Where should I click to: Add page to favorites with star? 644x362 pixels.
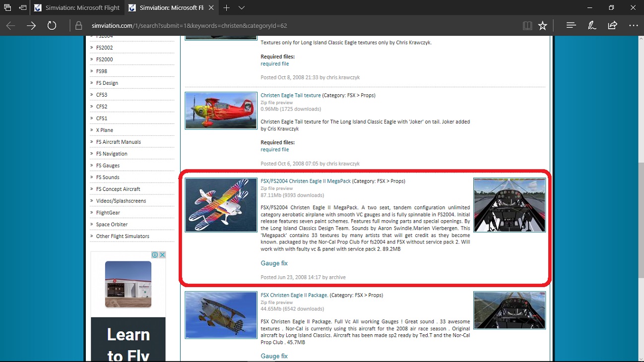click(x=543, y=26)
